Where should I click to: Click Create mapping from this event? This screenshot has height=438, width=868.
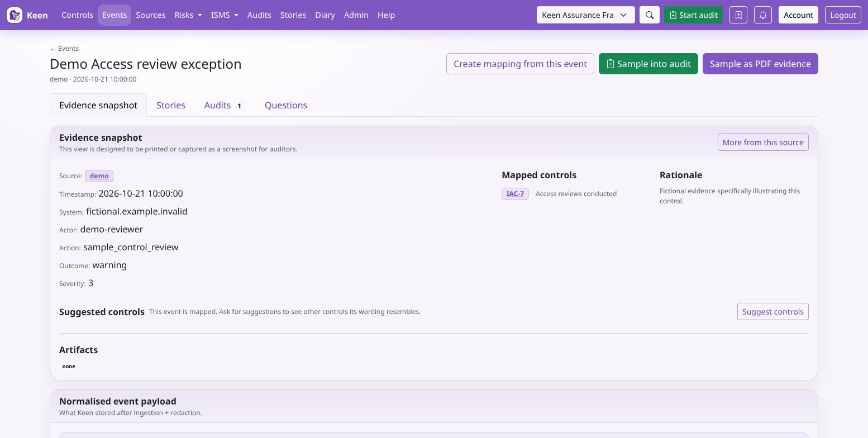pyautogui.click(x=520, y=64)
